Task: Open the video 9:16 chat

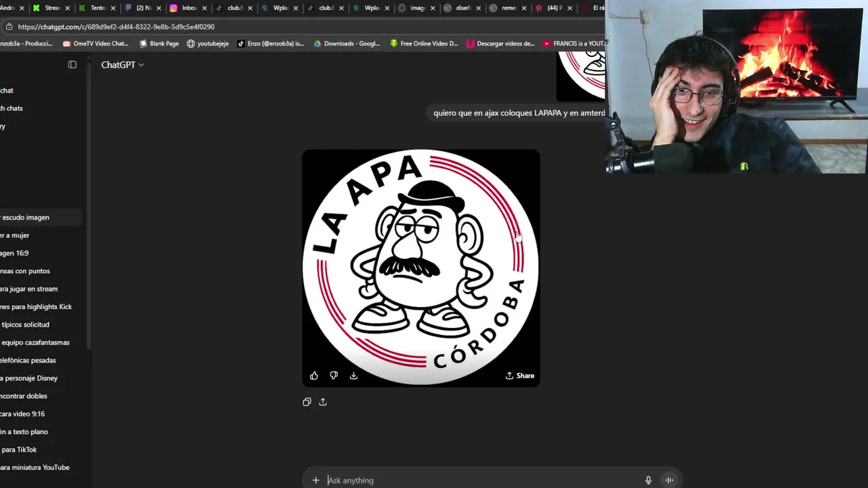Action: (41, 413)
